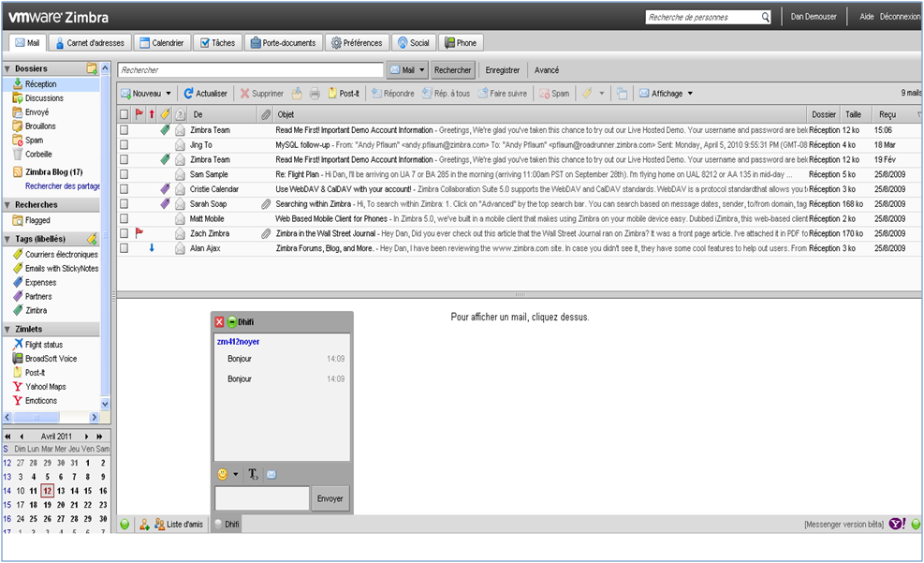Tick the select-all checkbox in mail list header
This screenshot has width=924, height=563.
124,114
